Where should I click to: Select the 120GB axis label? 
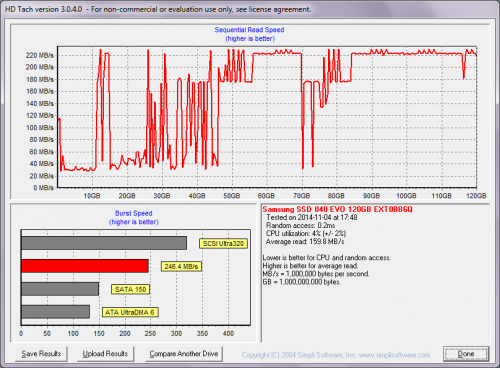pos(476,196)
